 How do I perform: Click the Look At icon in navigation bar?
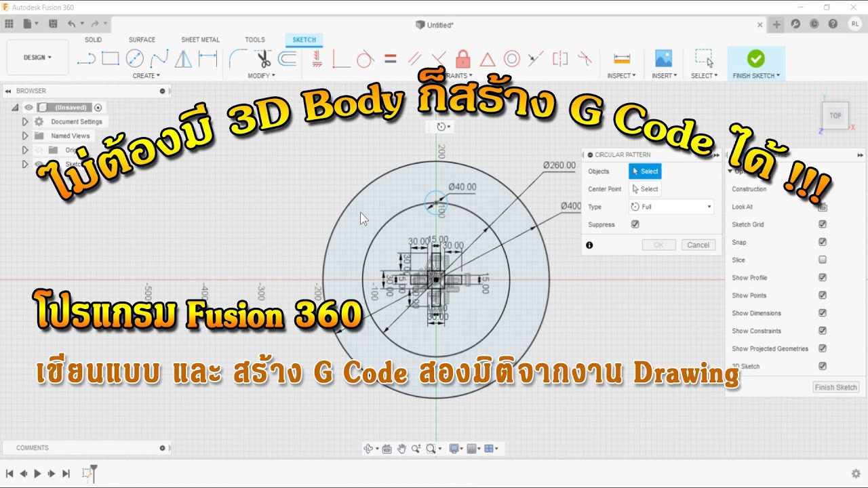point(387,449)
